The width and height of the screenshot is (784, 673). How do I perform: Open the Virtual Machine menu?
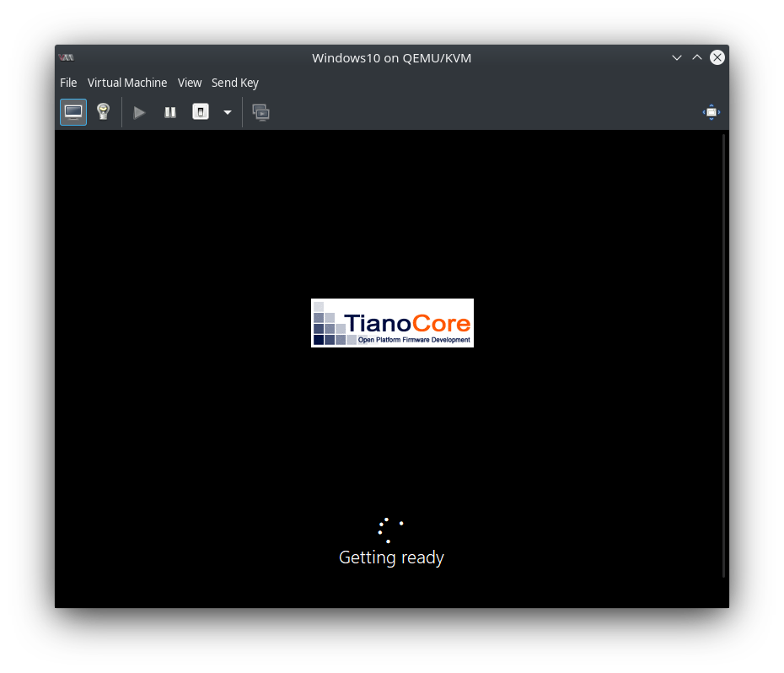pyautogui.click(x=127, y=83)
